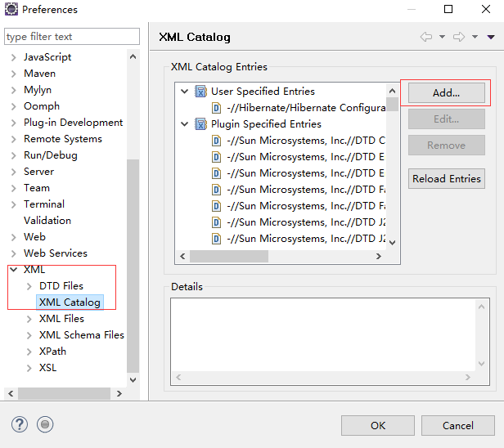Screen dimensions: 504x448
Task: Open the Forward history dropdown arrow
Action: click(x=475, y=37)
